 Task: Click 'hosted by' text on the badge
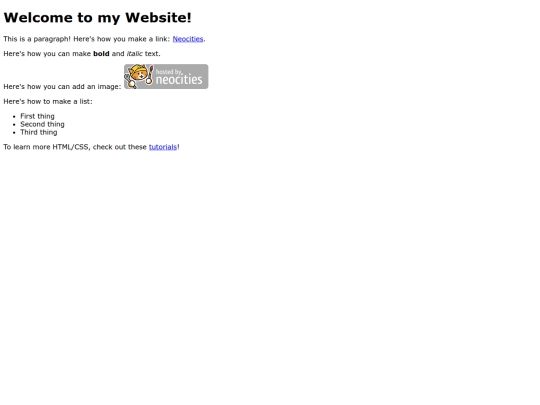[168, 72]
